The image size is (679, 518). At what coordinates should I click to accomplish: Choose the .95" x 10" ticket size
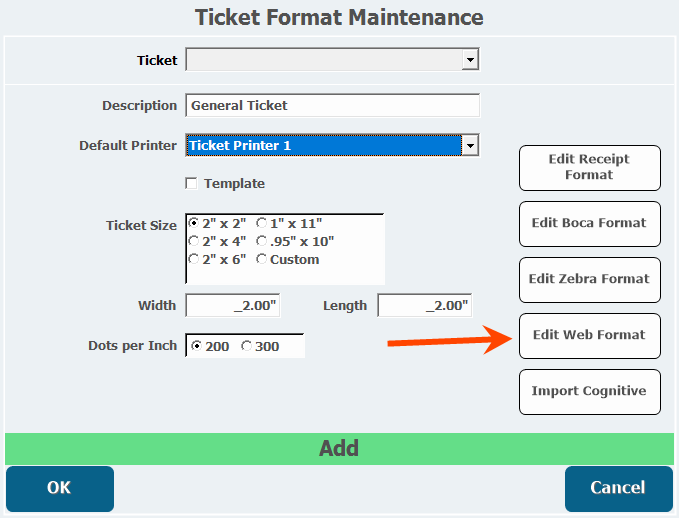coord(262,241)
